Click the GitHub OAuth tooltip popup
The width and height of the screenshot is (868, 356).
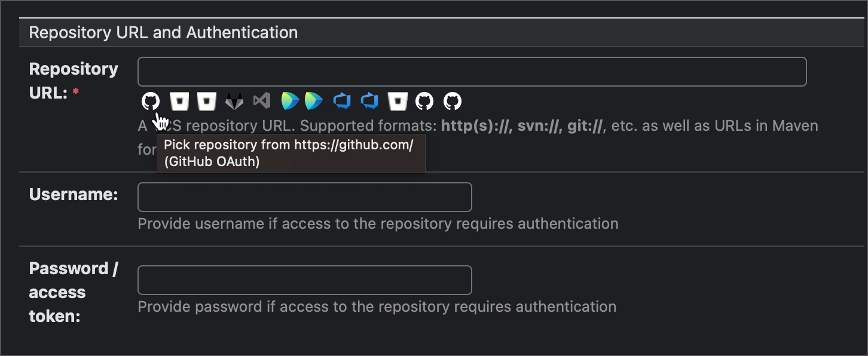pyautogui.click(x=291, y=153)
